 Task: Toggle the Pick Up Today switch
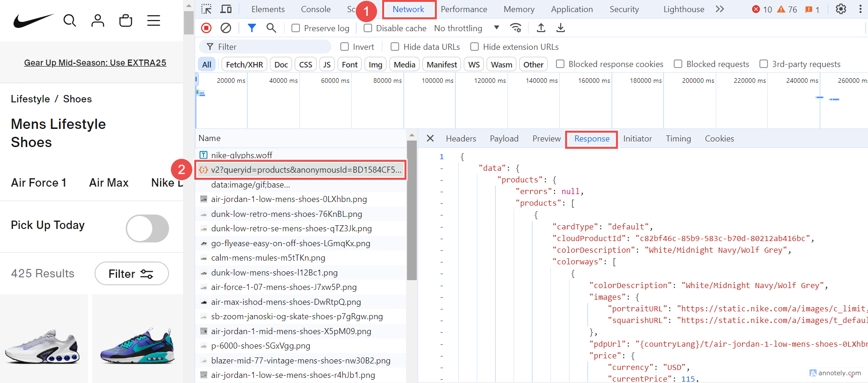[x=147, y=228]
